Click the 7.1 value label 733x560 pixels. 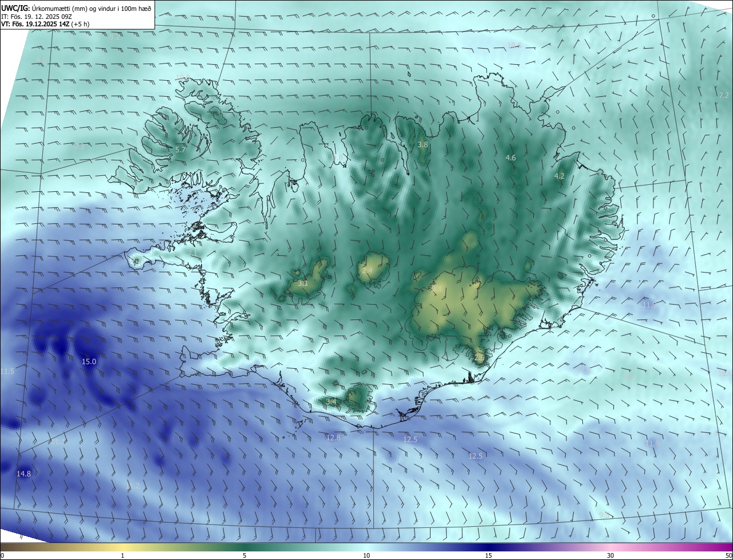coord(193,253)
